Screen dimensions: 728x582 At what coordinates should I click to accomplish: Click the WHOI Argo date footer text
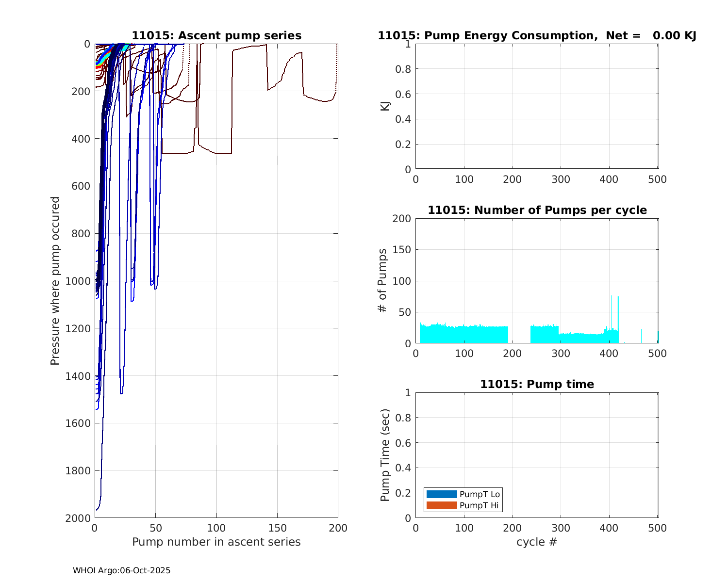click(x=121, y=570)
